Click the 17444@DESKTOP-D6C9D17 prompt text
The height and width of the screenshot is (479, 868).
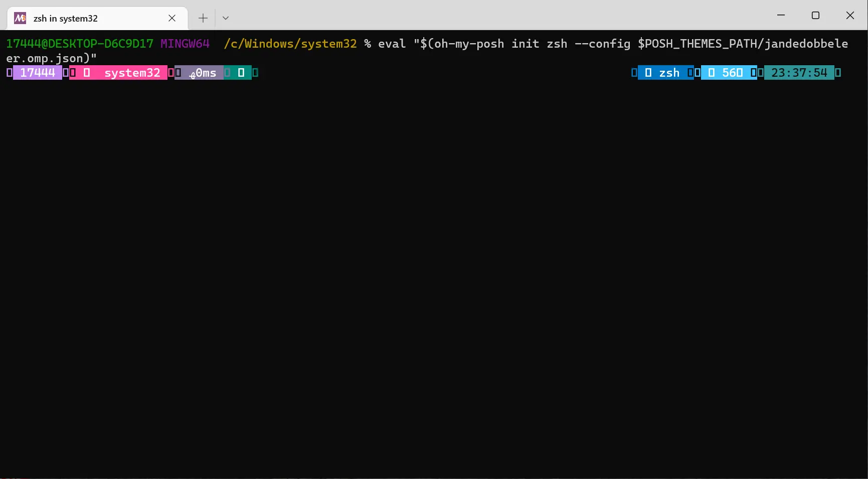80,44
